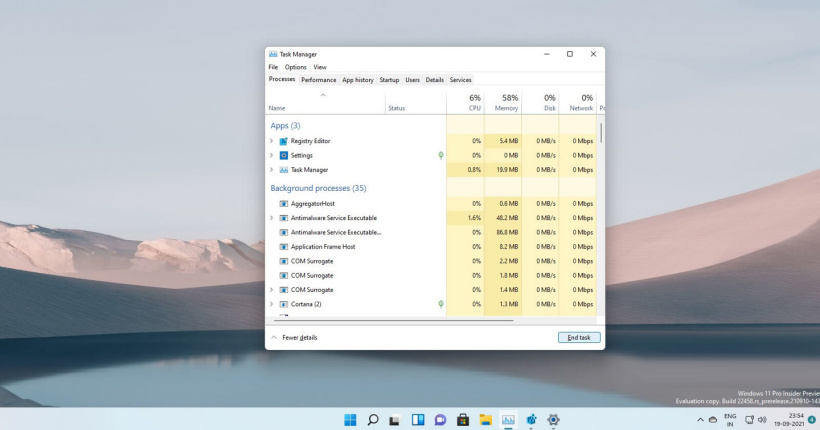This screenshot has height=430, width=820.
Task: Click the suspended leaf icon beside Settings
Action: pyautogui.click(x=441, y=155)
